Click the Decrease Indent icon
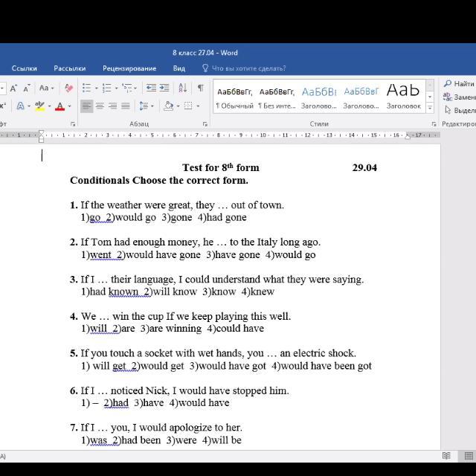Image resolution: width=476 pixels, height=476 pixels. [151, 88]
